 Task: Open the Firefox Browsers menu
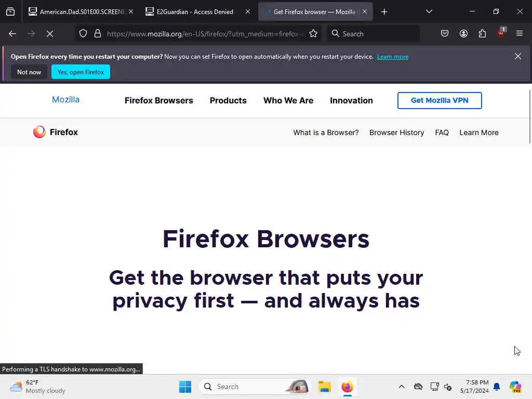tap(159, 100)
